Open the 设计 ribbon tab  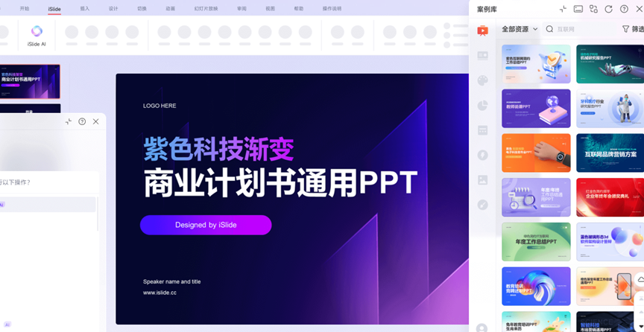click(x=113, y=9)
